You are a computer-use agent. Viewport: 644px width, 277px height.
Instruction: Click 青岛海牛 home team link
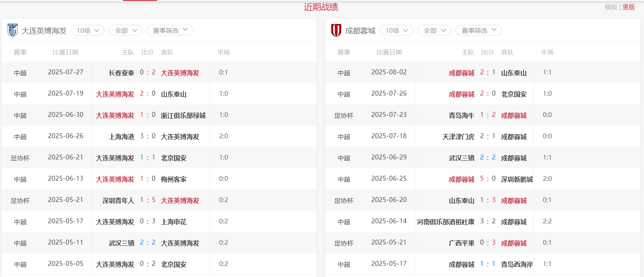[x=461, y=115]
